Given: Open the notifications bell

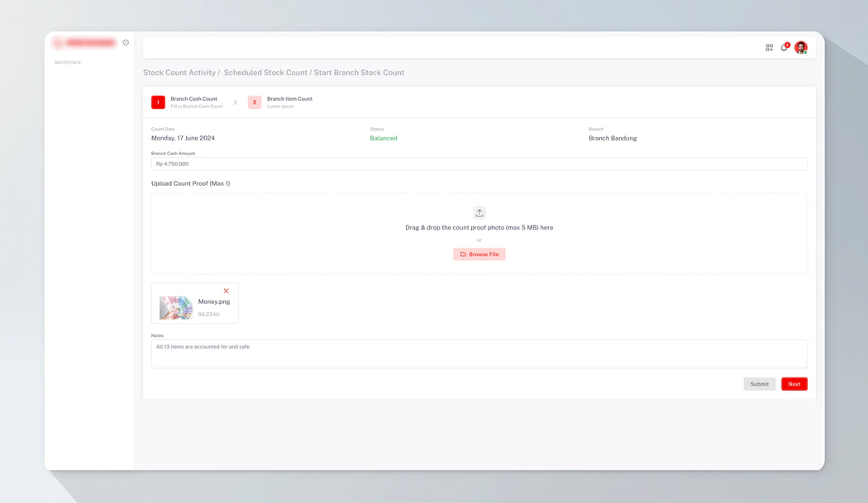Looking at the screenshot, I should 784,48.
